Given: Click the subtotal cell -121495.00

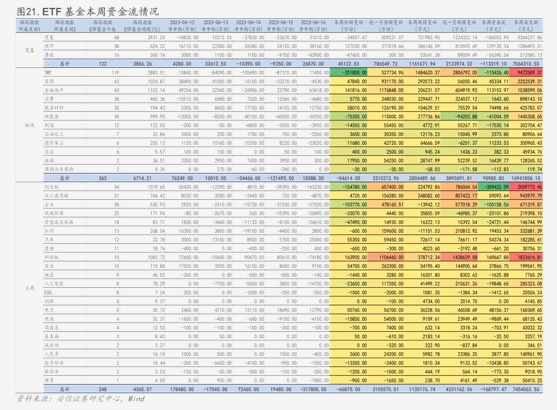Looking at the screenshot, I should (x=280, y=178).
